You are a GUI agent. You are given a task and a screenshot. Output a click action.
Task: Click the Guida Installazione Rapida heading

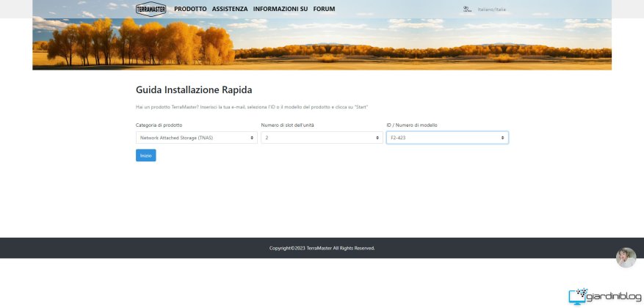(194, 90)
